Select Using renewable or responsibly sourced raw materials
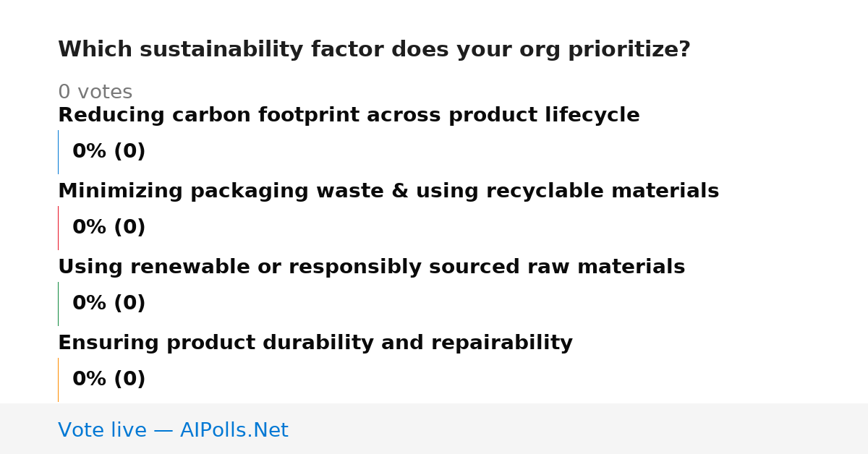This screenshot has height=454, width=868. click(371, 267)
